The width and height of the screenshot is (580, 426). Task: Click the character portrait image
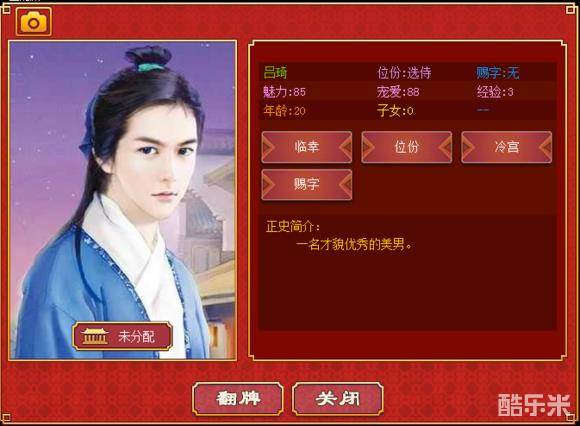pos(122,200)
